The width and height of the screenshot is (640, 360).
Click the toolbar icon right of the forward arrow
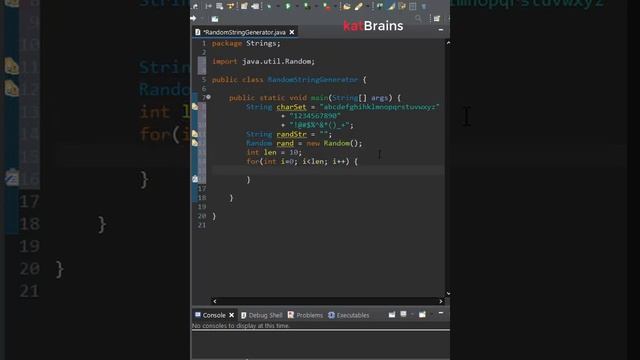(215, 19)
